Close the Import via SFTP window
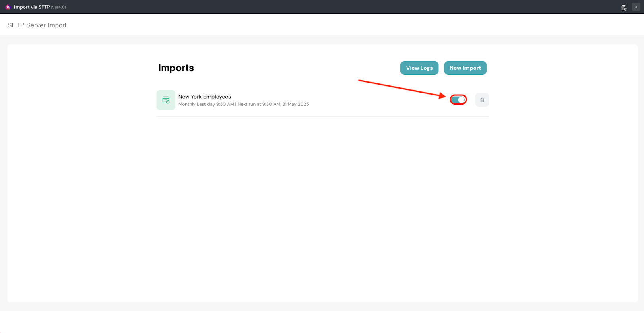This screenshot has height=333, width=644. (636, 7)
